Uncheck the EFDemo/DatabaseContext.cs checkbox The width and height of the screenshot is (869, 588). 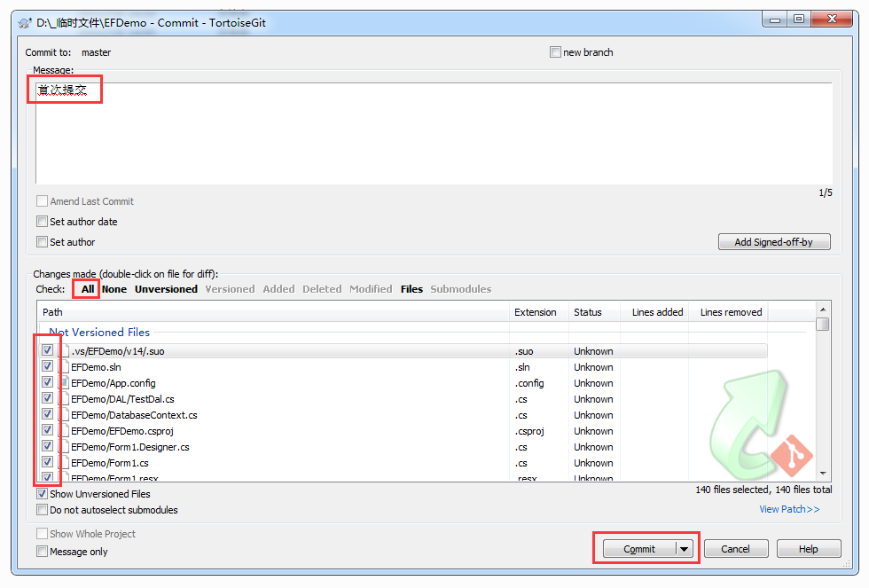pyautogui.click(x=48, y=414)
